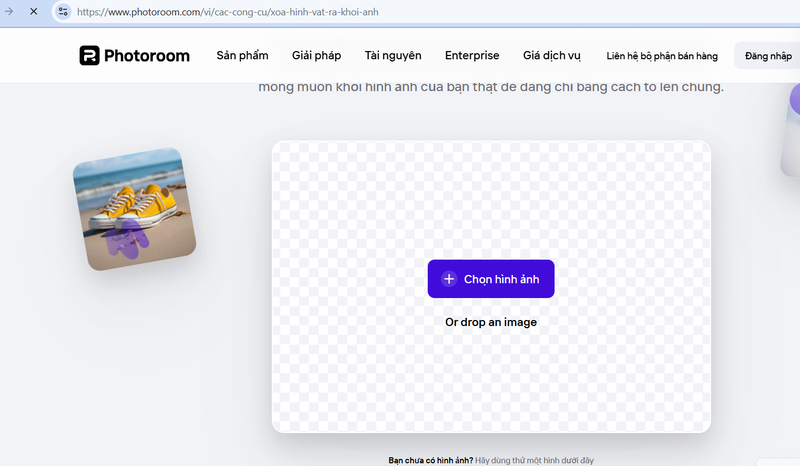
Task: Open the Tài nguyên menu
Action: point(393,56)
